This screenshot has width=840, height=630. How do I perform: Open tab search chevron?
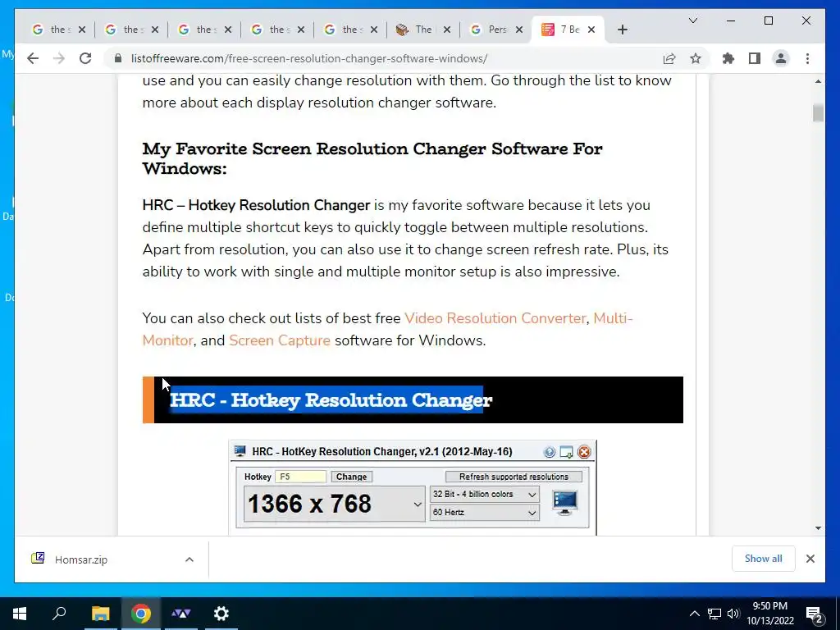(692, 21)
